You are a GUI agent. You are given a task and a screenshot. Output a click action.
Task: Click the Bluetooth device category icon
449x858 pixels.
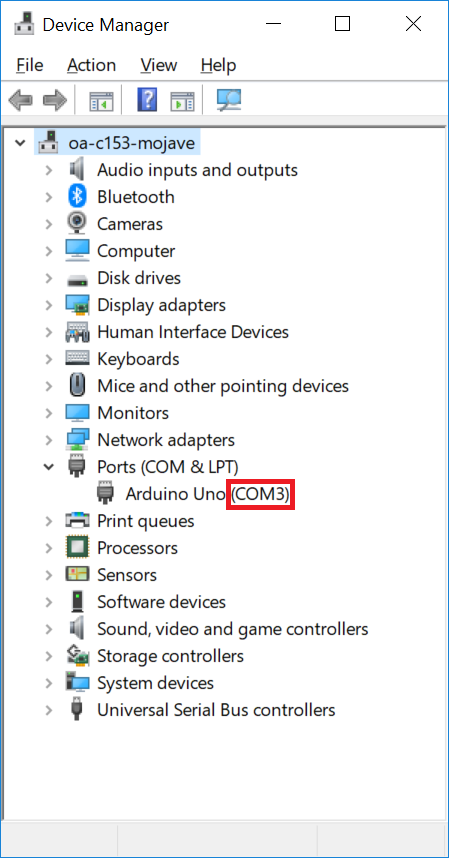pos(77,196)
